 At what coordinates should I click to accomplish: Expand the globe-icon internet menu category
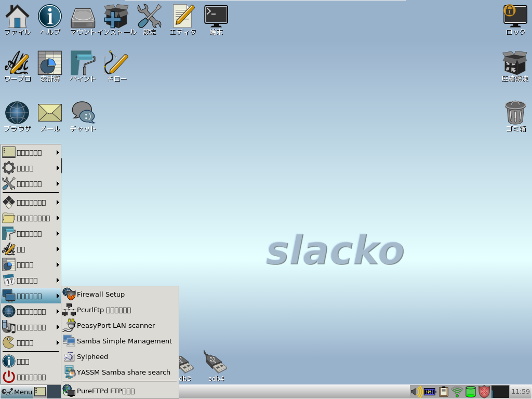point(31,312)
